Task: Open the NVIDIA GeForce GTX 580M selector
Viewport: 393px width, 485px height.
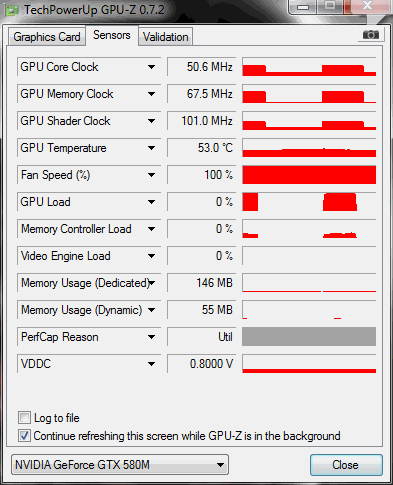Action: 120,465
